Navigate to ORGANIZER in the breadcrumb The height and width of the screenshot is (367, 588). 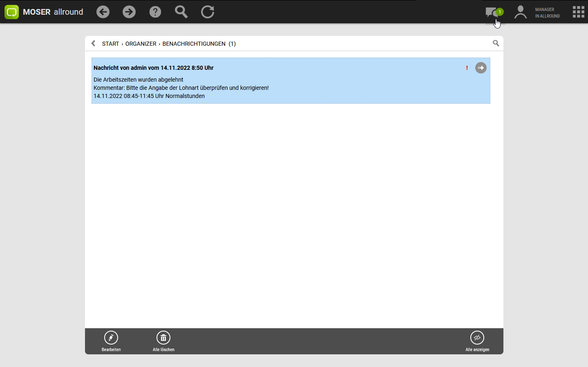click(x=141, y=44)
